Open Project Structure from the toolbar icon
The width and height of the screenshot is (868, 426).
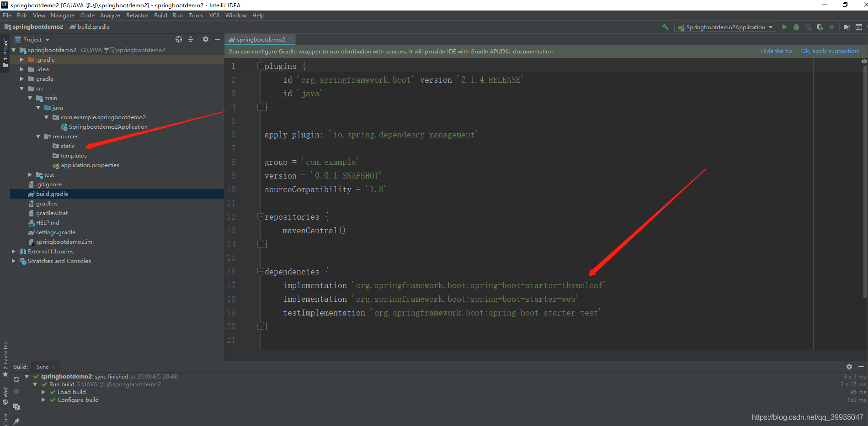coord(847,27)
